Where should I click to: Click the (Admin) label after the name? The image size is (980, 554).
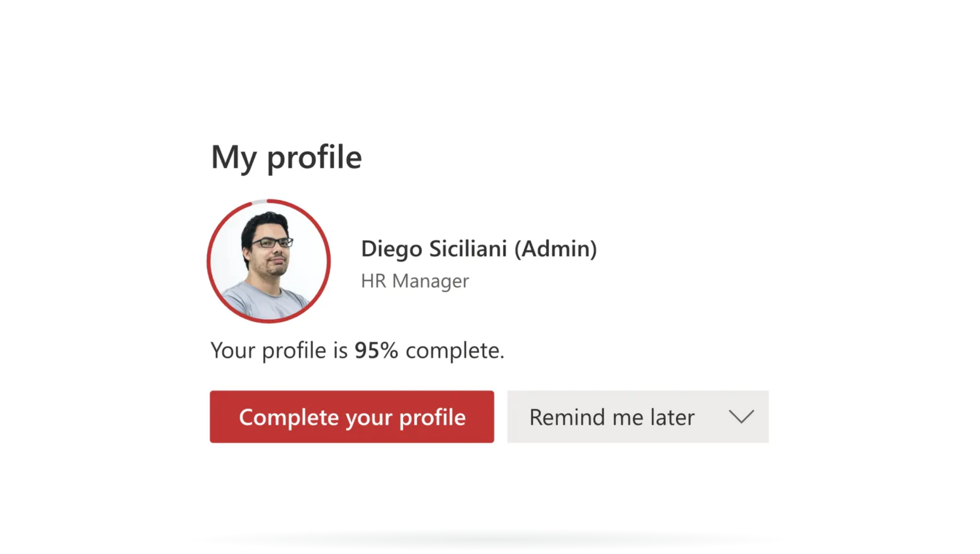pos(555,249)
